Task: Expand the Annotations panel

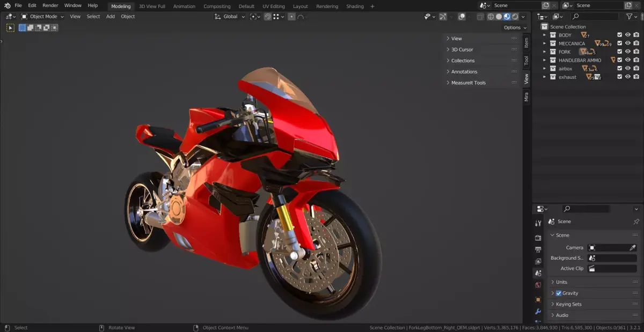Action: pos(482,71)
